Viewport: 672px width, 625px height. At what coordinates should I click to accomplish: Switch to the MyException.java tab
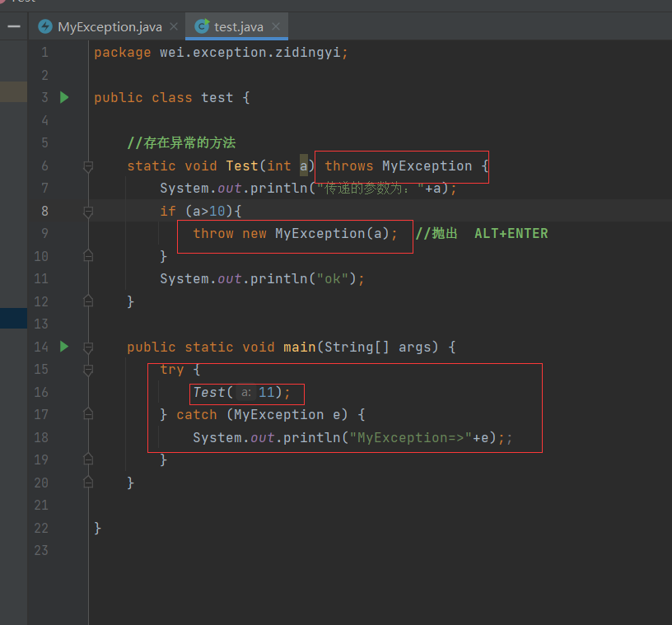(110, 27)
